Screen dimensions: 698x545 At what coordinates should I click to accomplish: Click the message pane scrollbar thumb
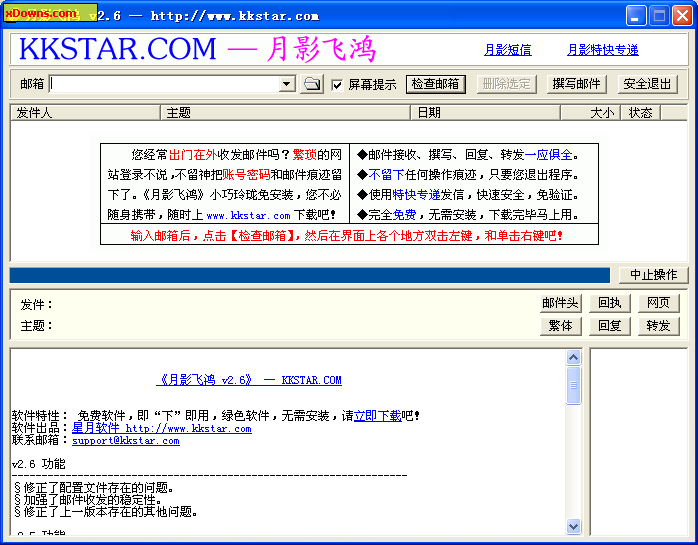[x=573, y=385]
